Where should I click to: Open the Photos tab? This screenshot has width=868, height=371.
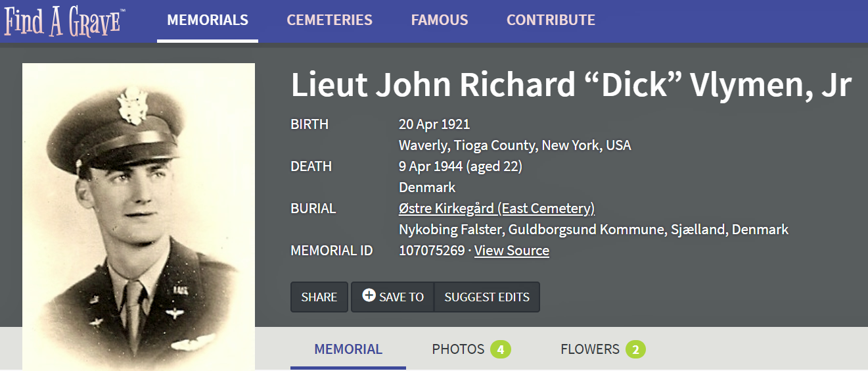(458, 349)
